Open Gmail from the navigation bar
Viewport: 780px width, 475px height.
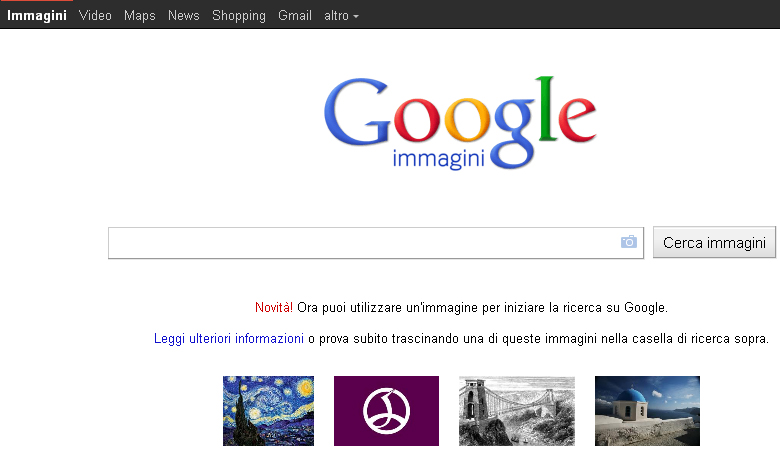(295, 16)
